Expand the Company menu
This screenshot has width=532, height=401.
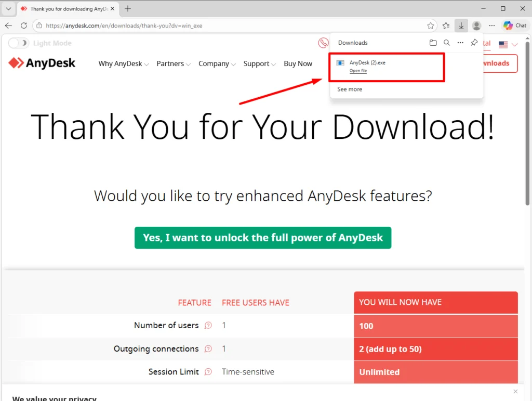pos(217,63)
